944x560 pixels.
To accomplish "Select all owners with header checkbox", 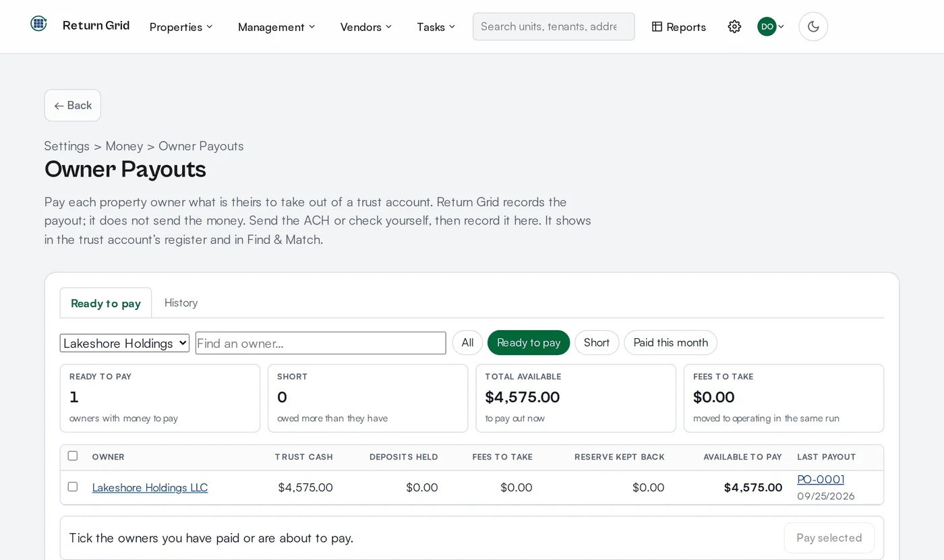I will tap(73, 456).
